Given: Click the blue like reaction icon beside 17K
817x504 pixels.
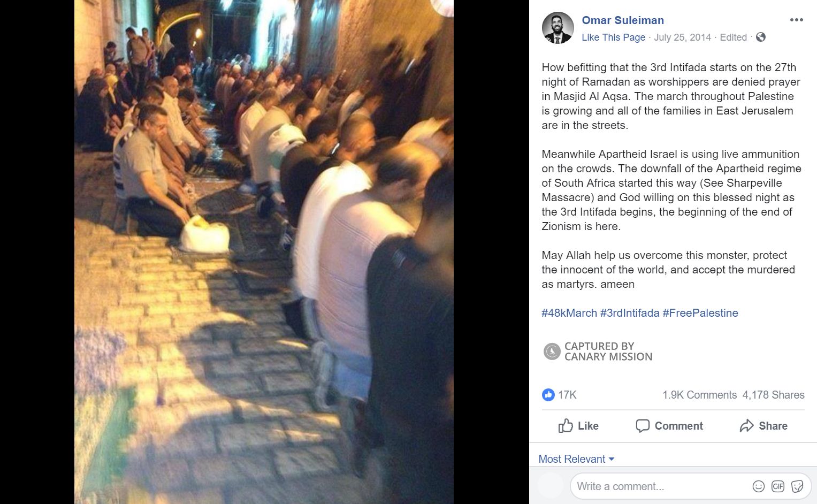Looking at the screenshot, I should click(x=548, y=395).
